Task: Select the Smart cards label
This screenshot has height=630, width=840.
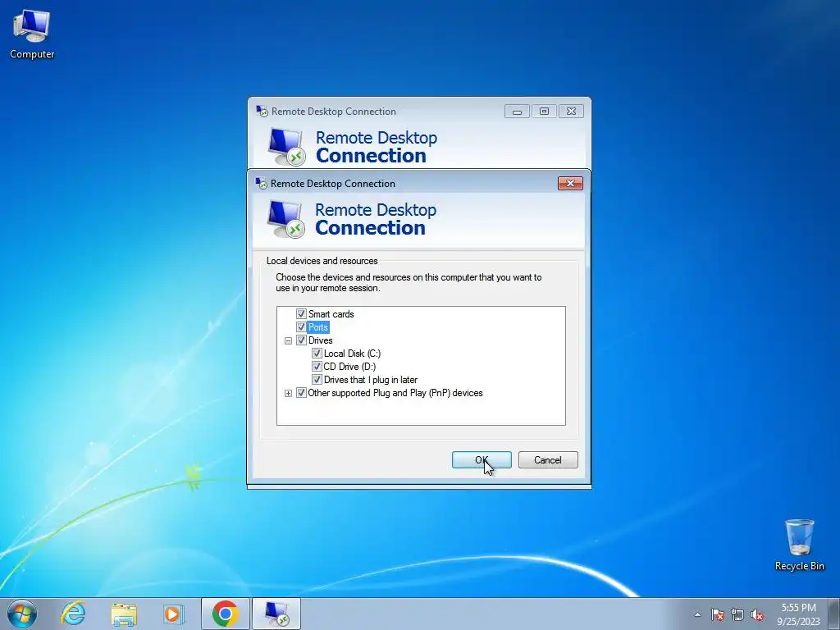Action: (x=331, y=314)
